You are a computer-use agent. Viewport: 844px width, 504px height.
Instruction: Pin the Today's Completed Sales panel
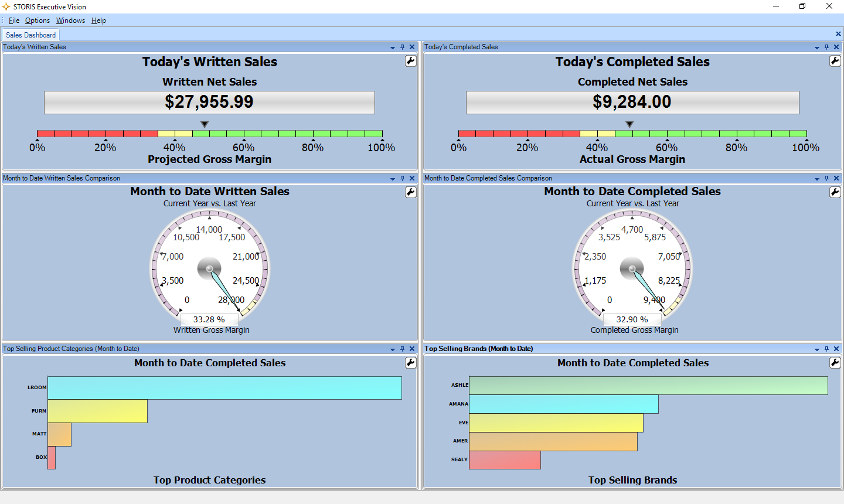coord(826,47)
